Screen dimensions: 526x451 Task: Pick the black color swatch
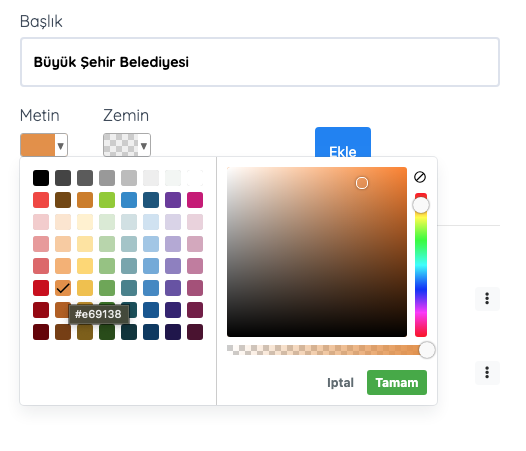[41, 178]
